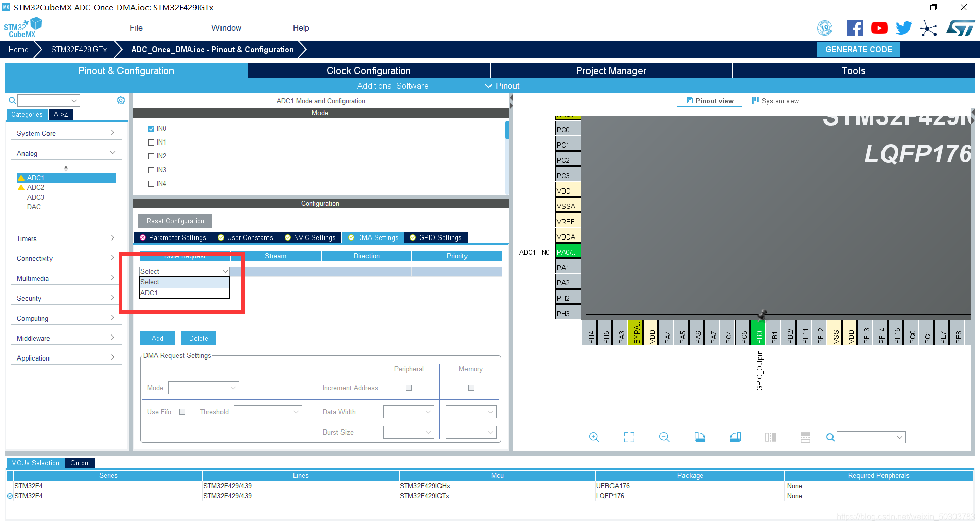Click the VREF+ pin on the chip
This screenshot has height=526, width=980.
568,221
